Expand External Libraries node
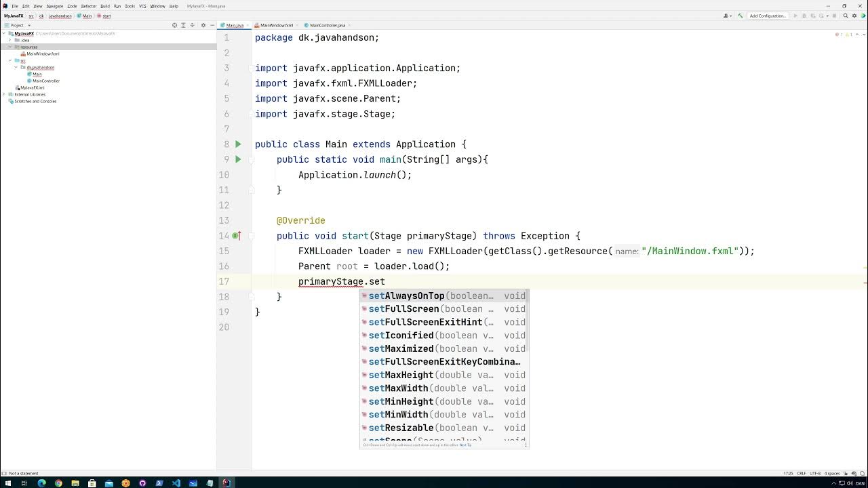 4,94
